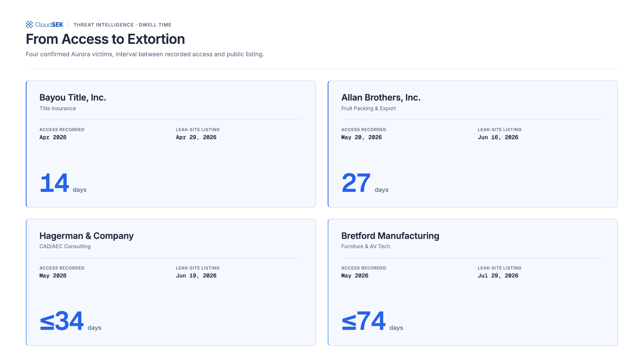Select the Jun 19, 2026 listing date
This screenshot has height=362, width=644.
pyautogui.click(x=196, y=276)
